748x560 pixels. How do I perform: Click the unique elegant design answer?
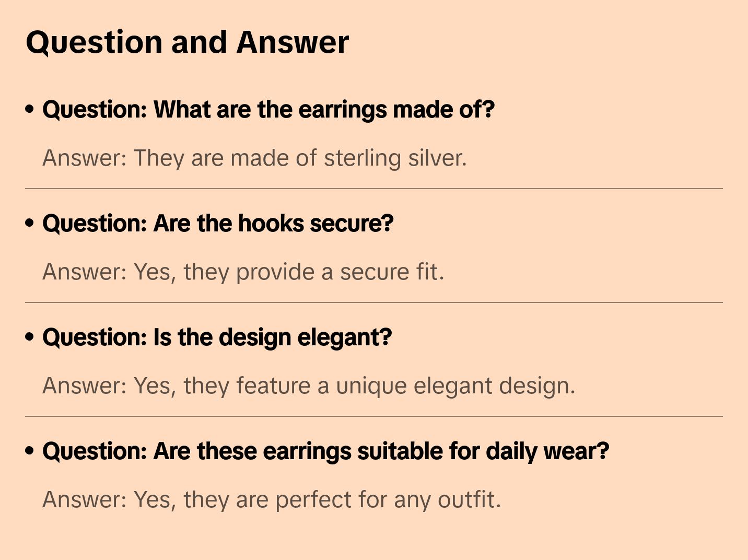(309, 386)
